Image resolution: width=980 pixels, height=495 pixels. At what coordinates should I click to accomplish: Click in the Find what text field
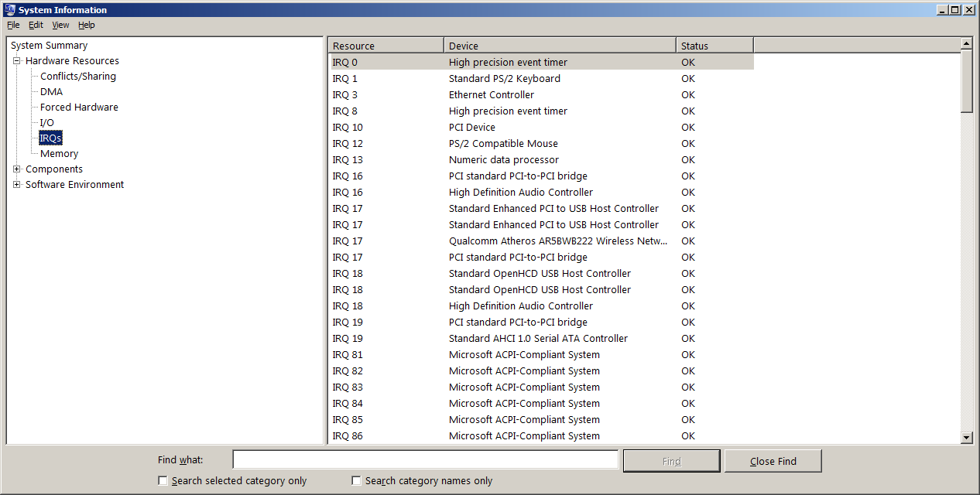pos(425,460)
